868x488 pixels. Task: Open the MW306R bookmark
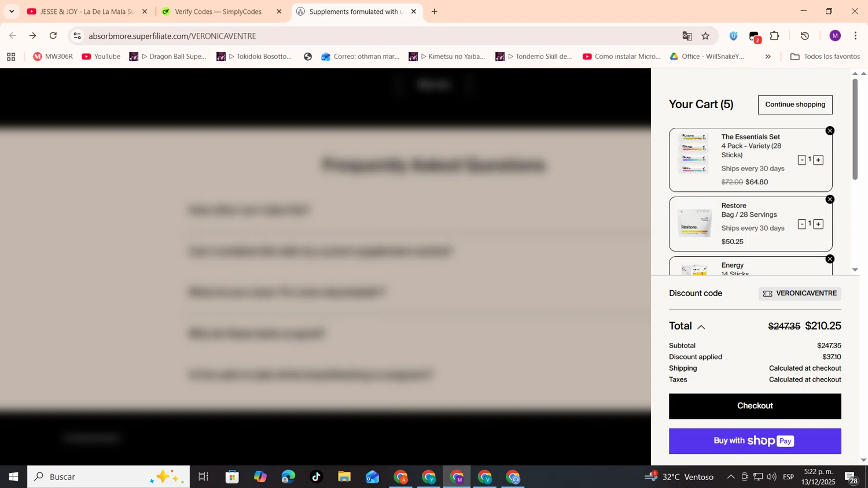click(53, 57)
